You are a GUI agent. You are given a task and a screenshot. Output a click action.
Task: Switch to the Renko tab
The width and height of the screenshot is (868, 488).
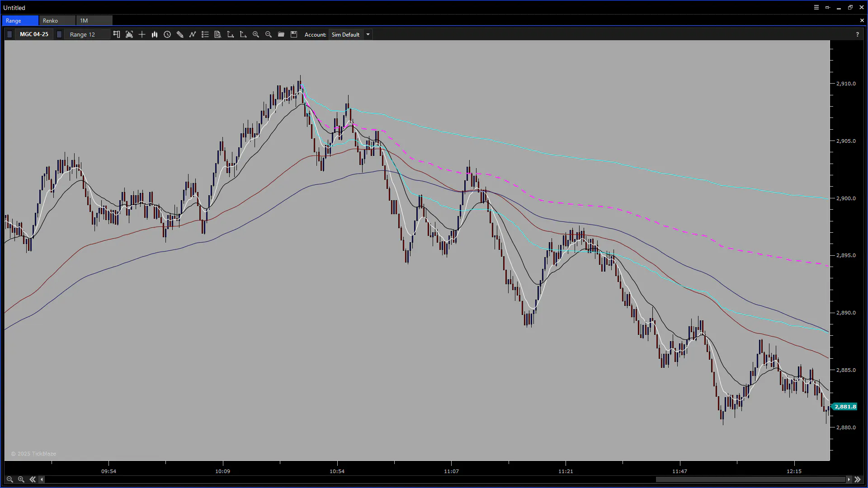[57, 21]
